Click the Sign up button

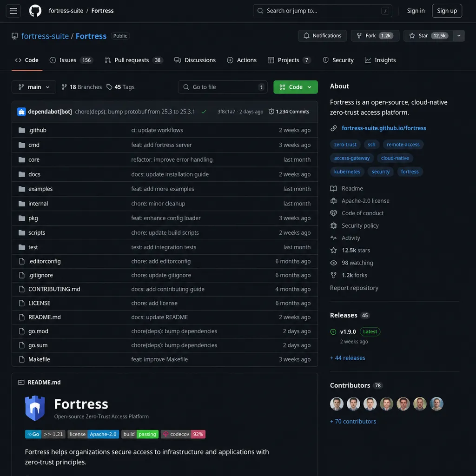(447, 11)
